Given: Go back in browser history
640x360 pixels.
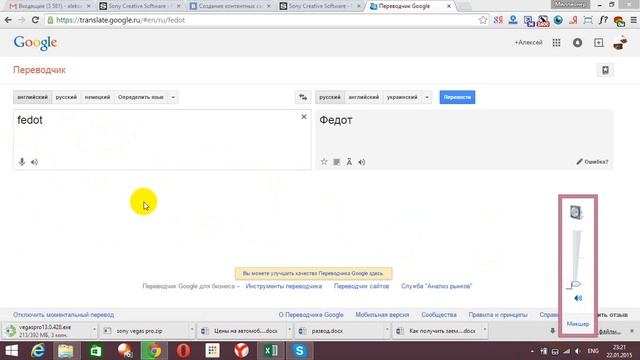Looking at the screenshot, I should (8, 20).
